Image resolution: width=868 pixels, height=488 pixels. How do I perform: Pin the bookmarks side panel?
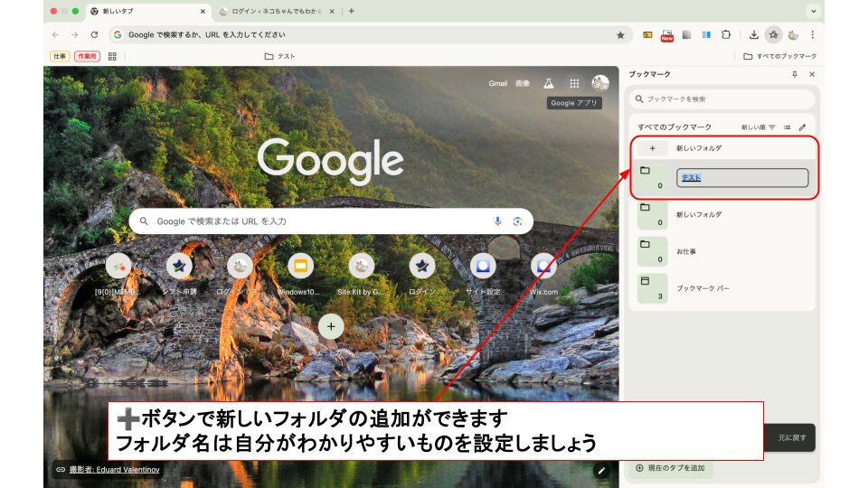(x=795, y=74)
